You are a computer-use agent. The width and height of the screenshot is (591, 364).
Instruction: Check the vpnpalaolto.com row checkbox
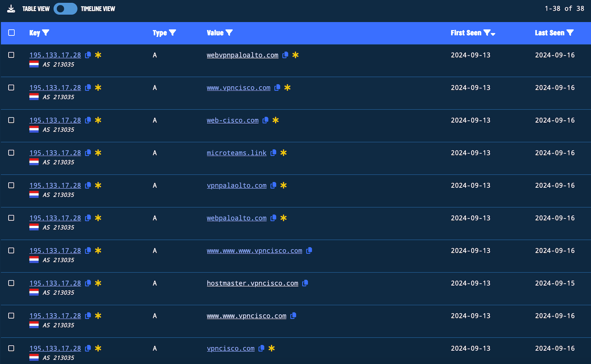11,185
